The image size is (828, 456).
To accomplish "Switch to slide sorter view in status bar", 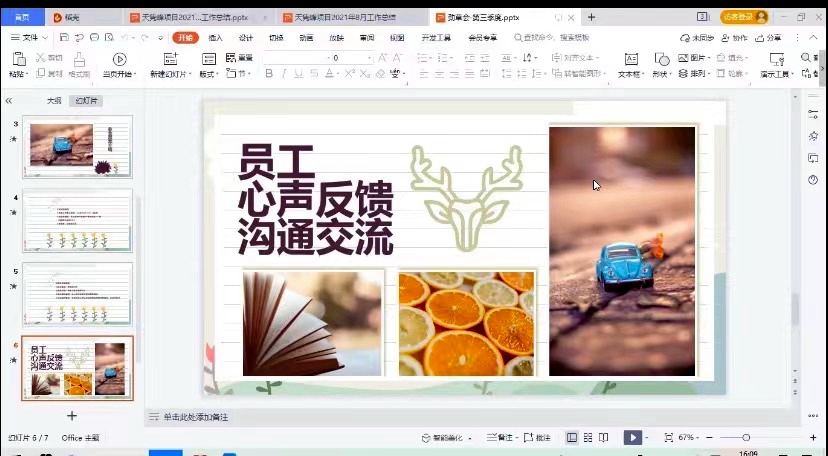I will click(x=588, y=438).
